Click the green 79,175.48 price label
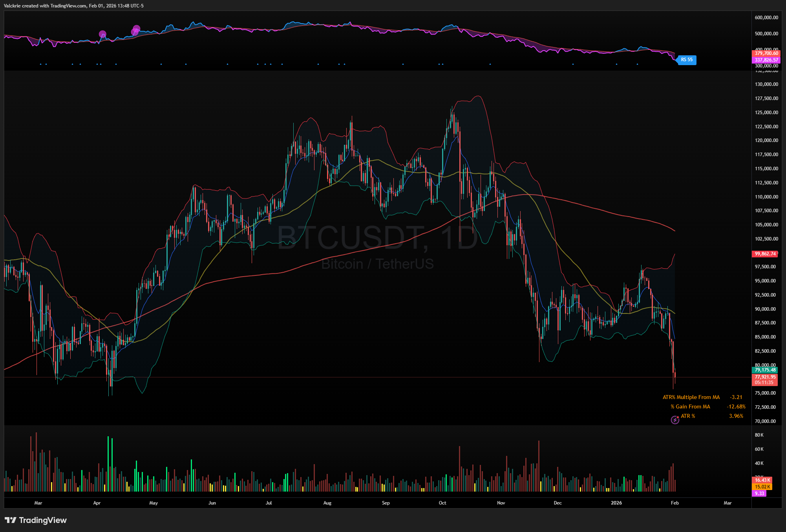This screenshot has height=532, width=786. [x=765, y=370]
